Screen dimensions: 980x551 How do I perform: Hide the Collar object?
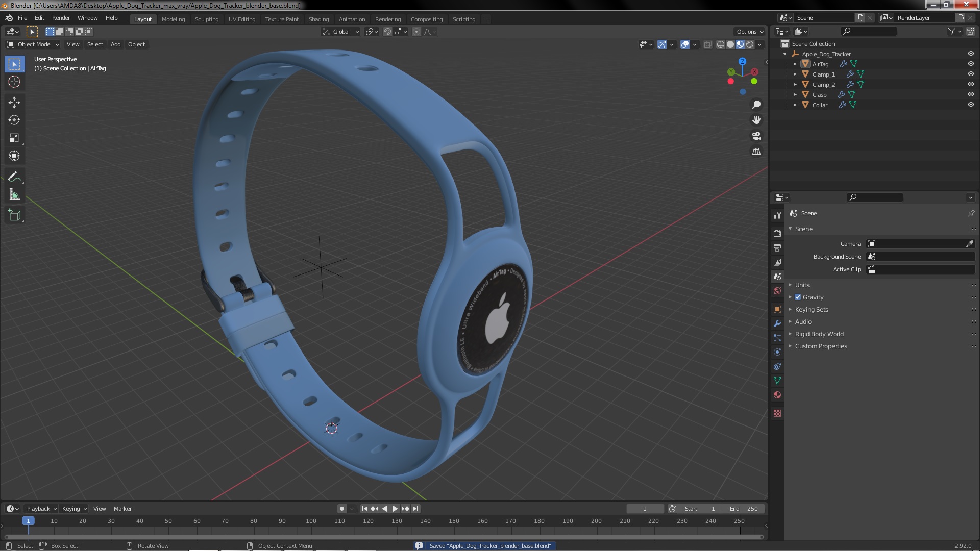(x=971, y=105)
